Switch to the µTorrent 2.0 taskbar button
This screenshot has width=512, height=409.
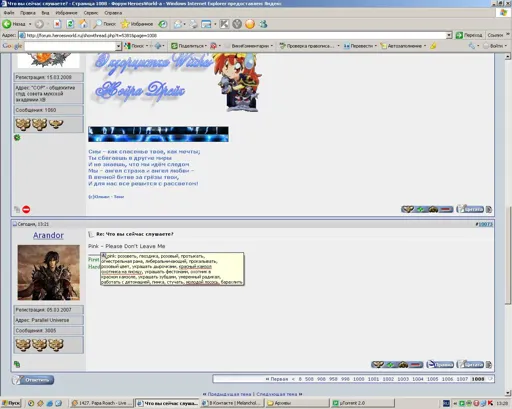point(363,403)
